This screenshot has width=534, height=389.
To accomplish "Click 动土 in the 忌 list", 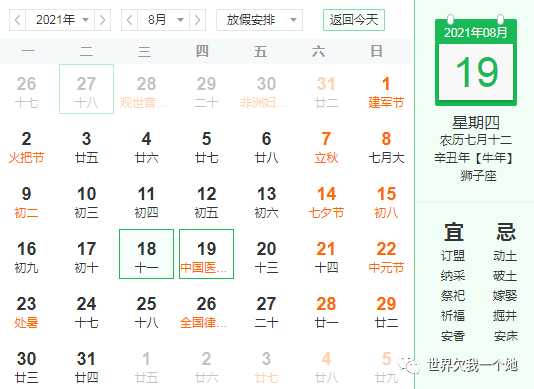I will click(x=505, y=256).
